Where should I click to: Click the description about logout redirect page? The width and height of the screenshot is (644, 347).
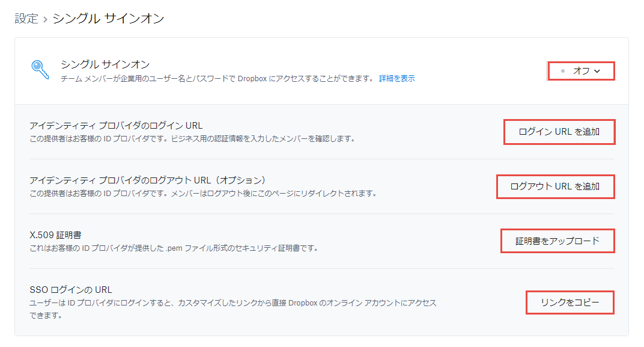203,194
